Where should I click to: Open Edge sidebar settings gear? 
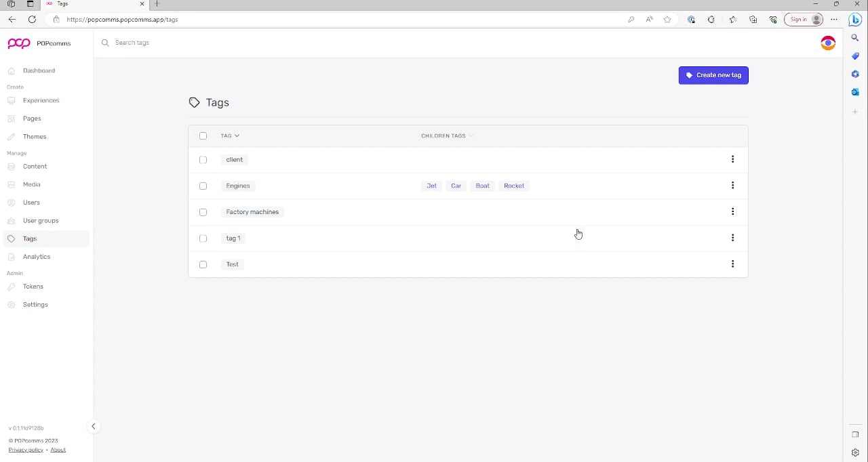coord(855,453)
